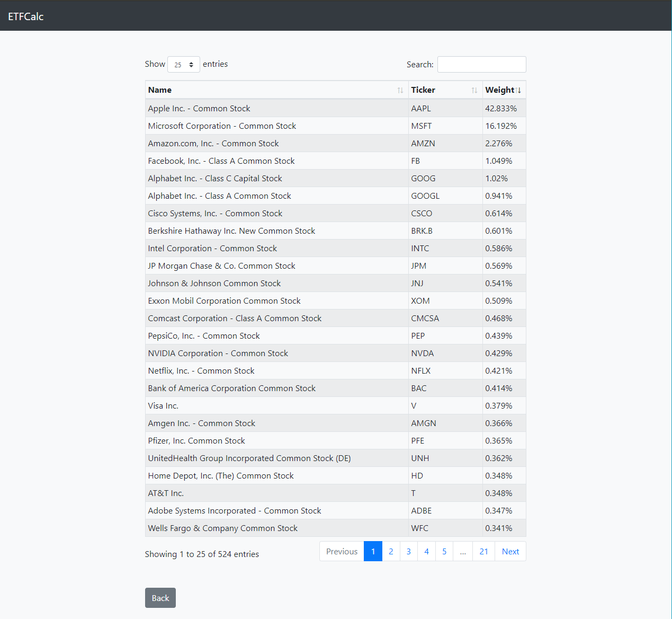Sort table by Ticker column header
The height and width of the screenshot is (619, 672).
tap(445, 90)
